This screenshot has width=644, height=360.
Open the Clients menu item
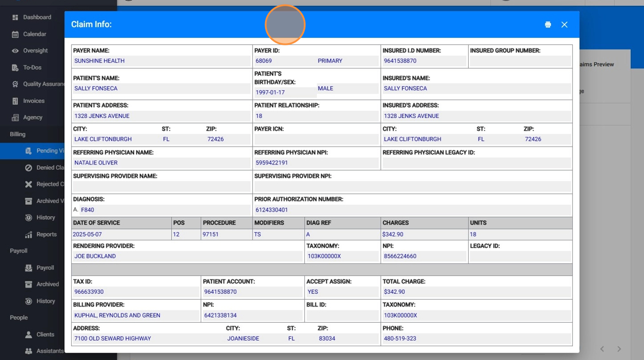tap(45, 335)
